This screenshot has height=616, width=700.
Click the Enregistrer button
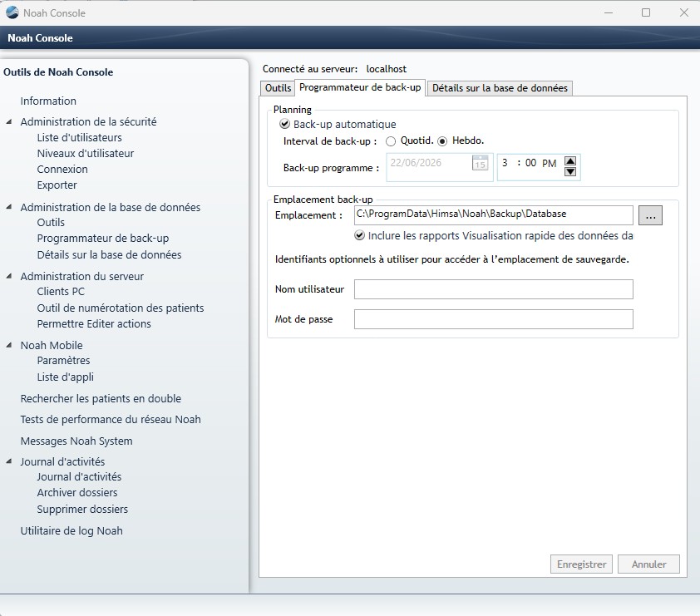pyautogui.click(x=581, y=564)
